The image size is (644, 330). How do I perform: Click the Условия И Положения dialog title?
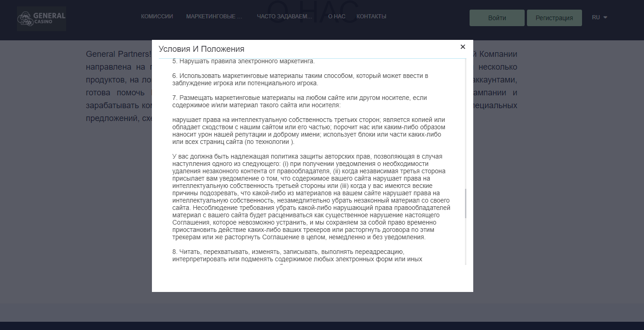202,49
